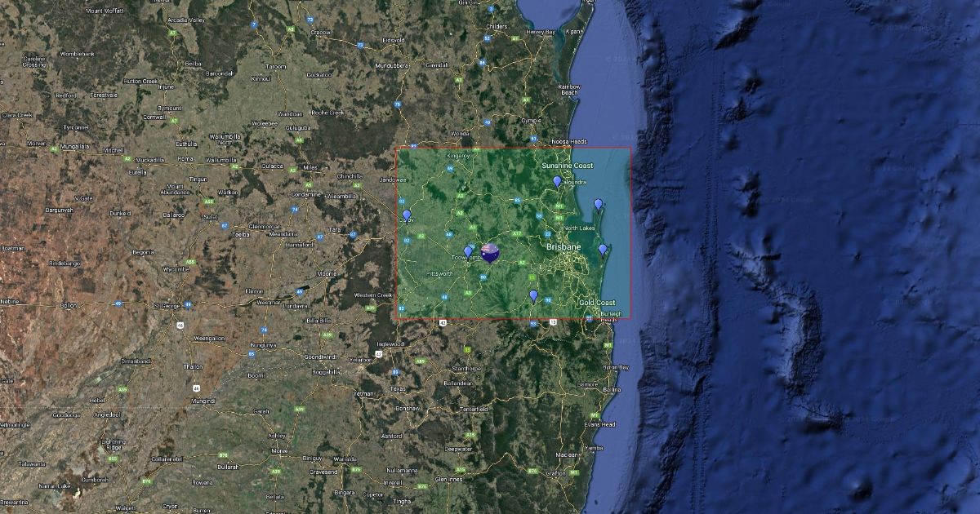Click the Mundubbera label
Image resolution: width=980 pixels, height=514 pixels.
tap(391, 64)
